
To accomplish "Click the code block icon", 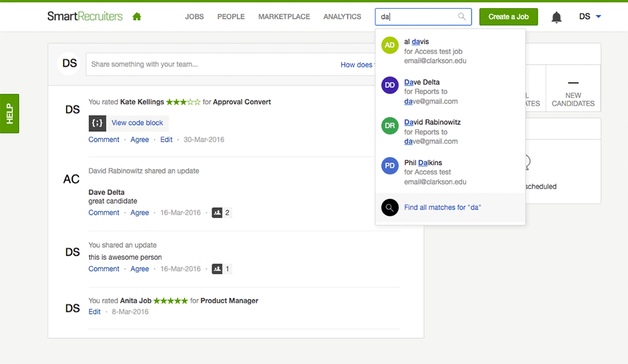I will click(97, 123).
